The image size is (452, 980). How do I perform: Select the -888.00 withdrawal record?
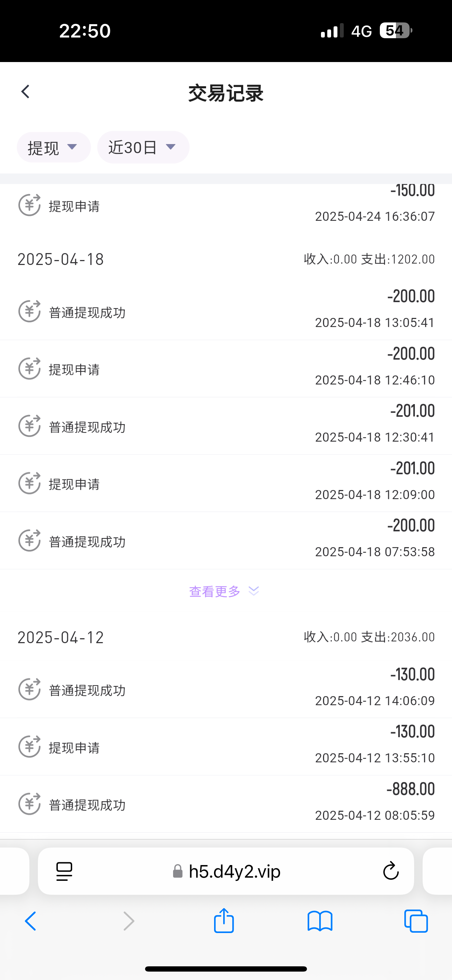click(226, 804)
